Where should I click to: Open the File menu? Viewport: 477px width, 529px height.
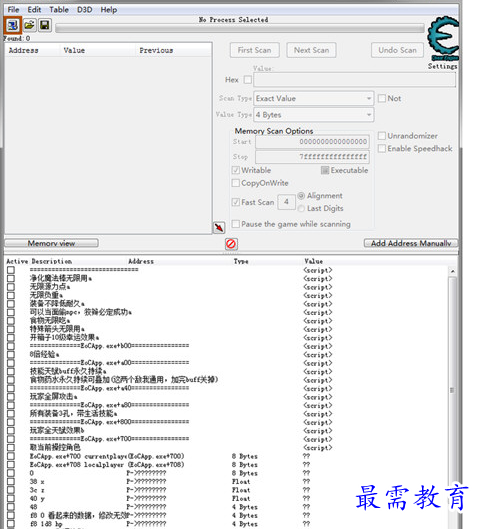pyautogui.click(x=13, y=10)
